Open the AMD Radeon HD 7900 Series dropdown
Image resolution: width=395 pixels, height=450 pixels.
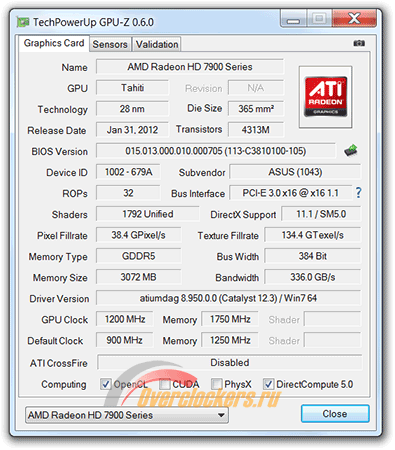pos(127,415)
